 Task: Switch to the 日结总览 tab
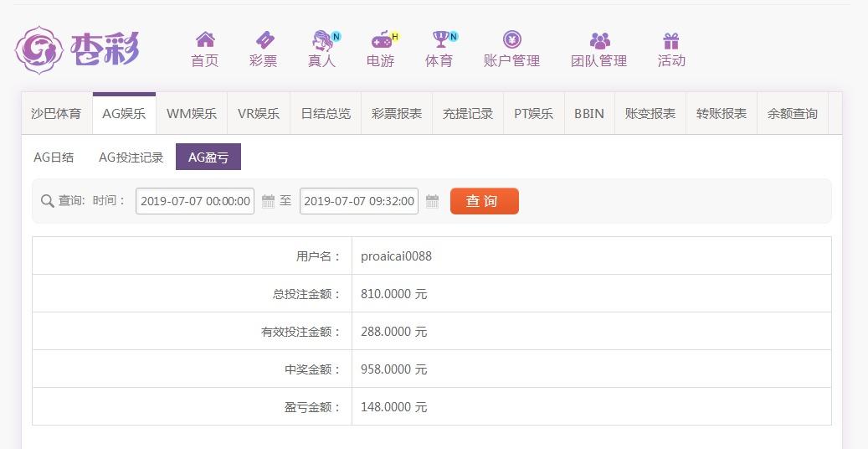point(326,114)
